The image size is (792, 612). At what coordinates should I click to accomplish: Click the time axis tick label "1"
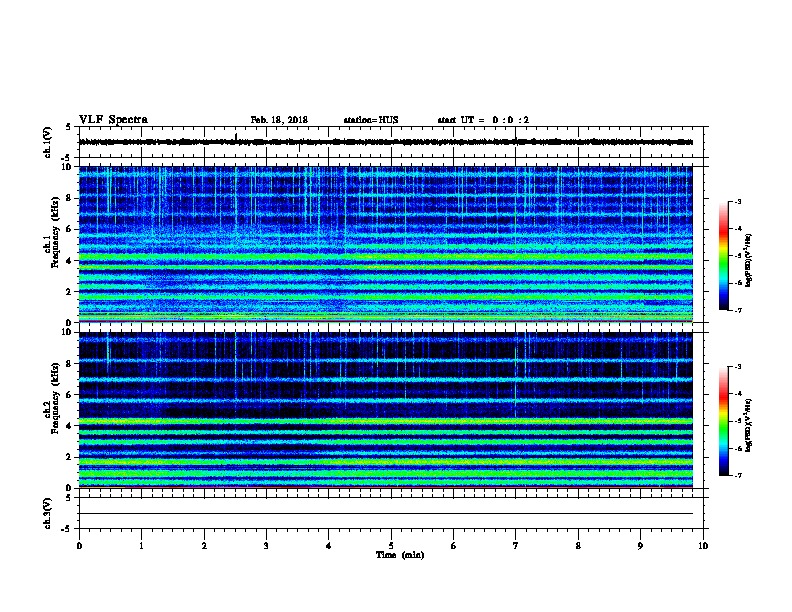tap(141, 546)
